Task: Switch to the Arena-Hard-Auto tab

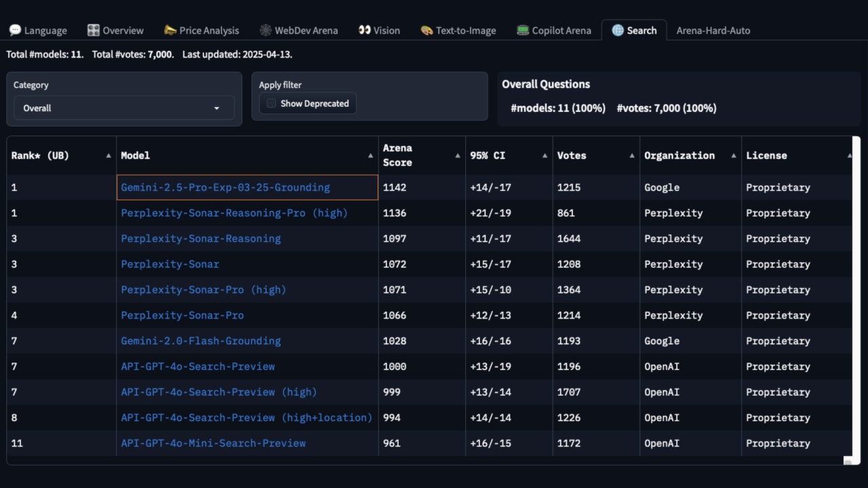Action: point(713,30)
